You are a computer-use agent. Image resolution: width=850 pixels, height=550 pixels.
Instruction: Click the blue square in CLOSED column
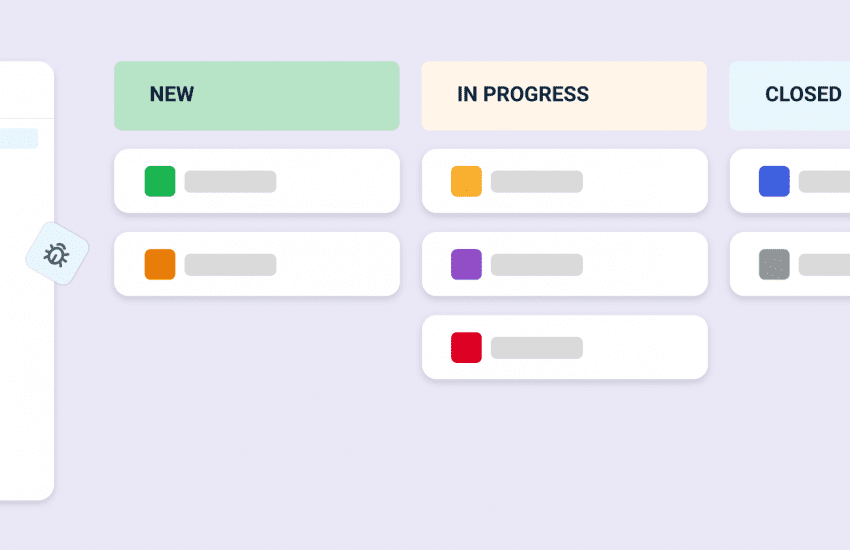tap(774, 181)
